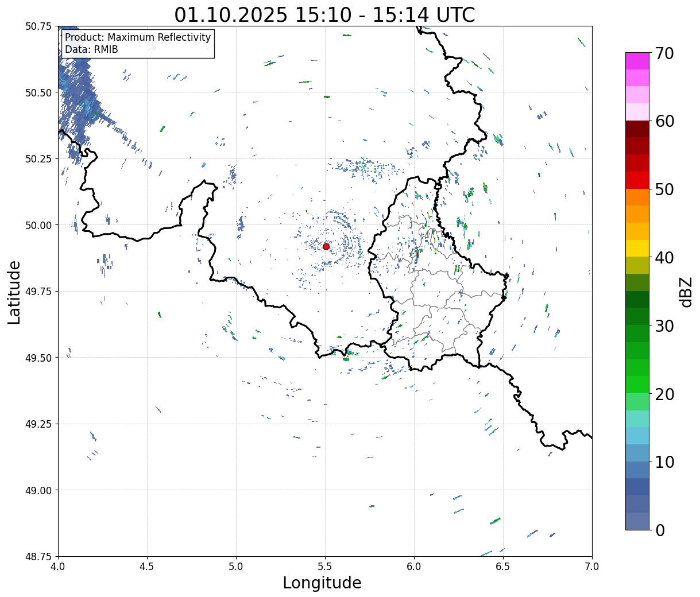The width and height of the screenshot is (700, 597).
Task: Select 'Product: Maximum Reflectivity' text
Action: 138,37
